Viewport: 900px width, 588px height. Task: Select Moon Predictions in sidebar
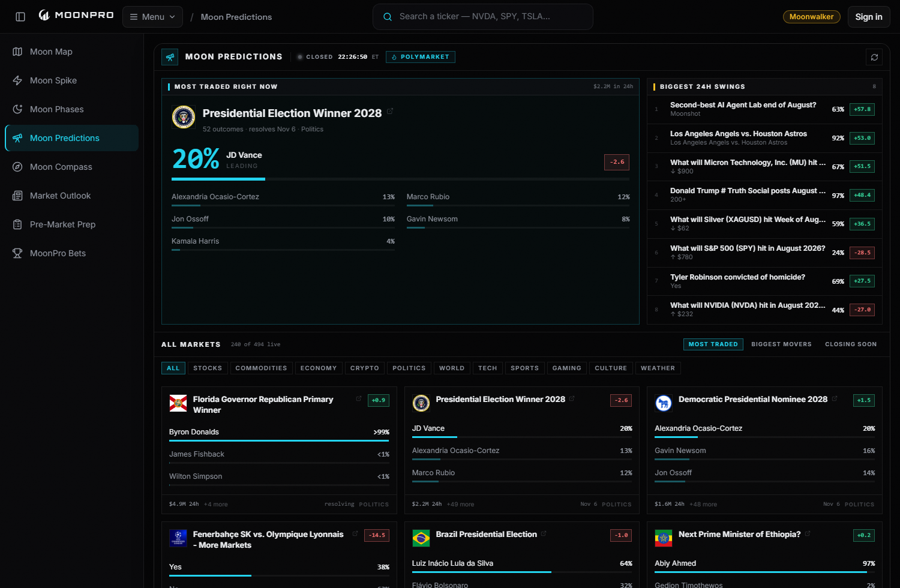(72, 138)
